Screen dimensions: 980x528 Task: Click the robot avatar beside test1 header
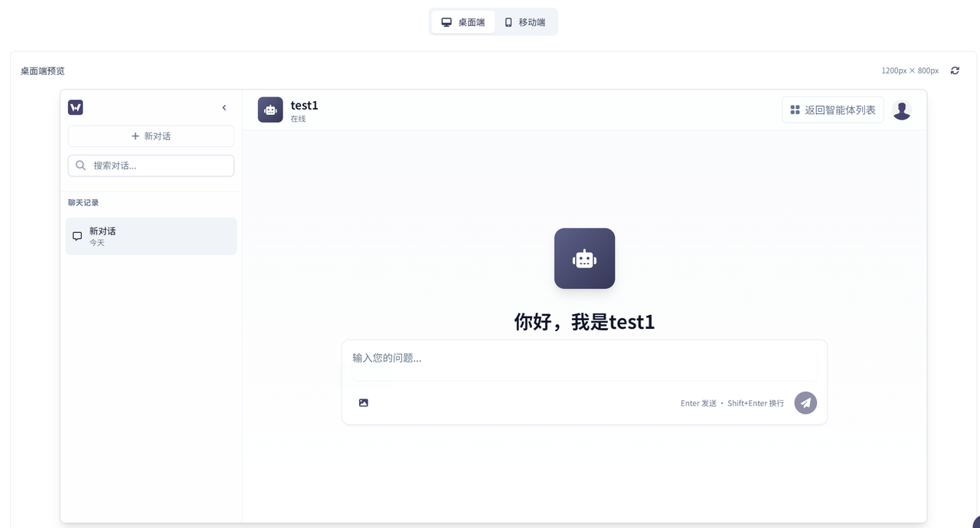pyautogui.click(x=269, y=110)
